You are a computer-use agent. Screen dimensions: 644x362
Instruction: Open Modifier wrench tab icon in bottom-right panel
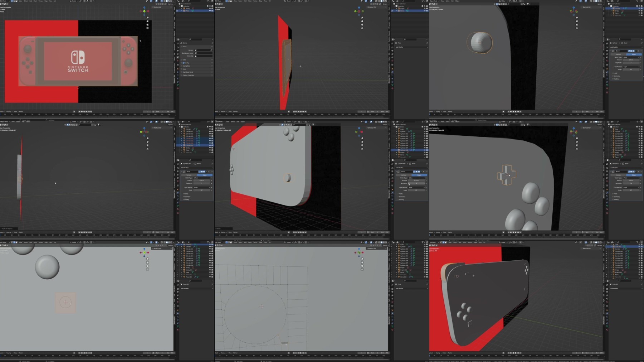[607, 313]
